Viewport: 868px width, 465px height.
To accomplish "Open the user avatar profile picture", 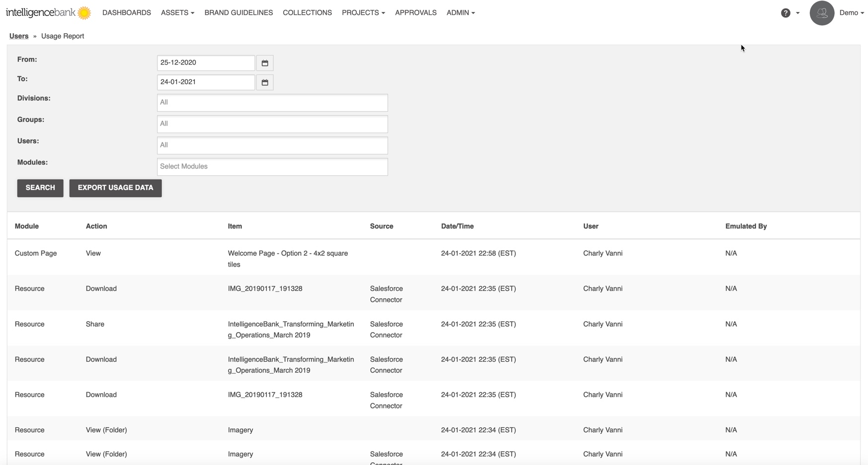I will (822, 13).
